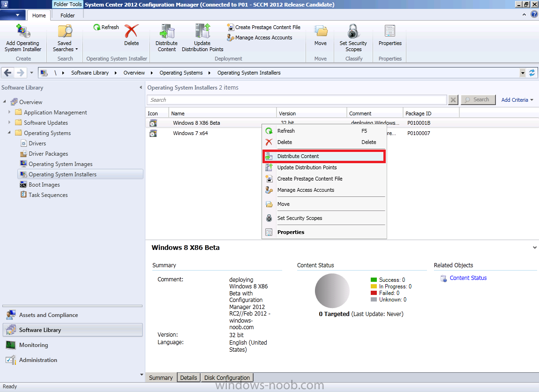Sort by the Package ID column header
The height and width of the screenshot is (392, 539).
click(x=431, y=113)
